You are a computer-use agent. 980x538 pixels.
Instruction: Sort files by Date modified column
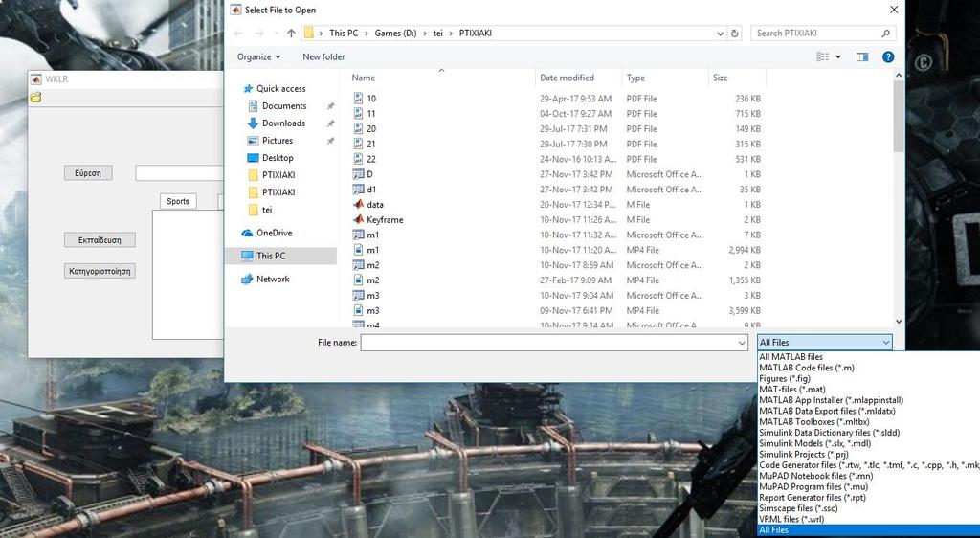[x=567, y=78]
